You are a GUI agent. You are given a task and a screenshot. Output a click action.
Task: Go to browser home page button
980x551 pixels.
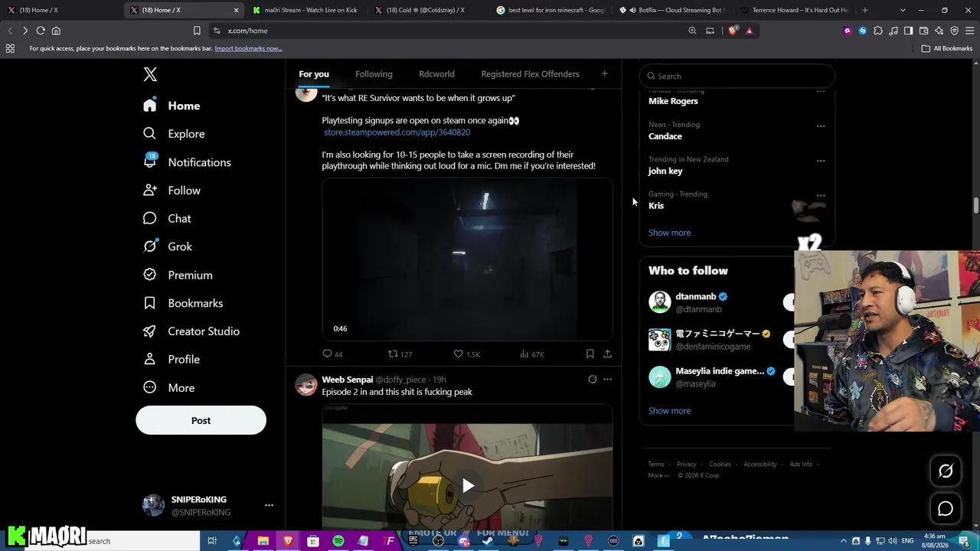(x=56, y=31)
